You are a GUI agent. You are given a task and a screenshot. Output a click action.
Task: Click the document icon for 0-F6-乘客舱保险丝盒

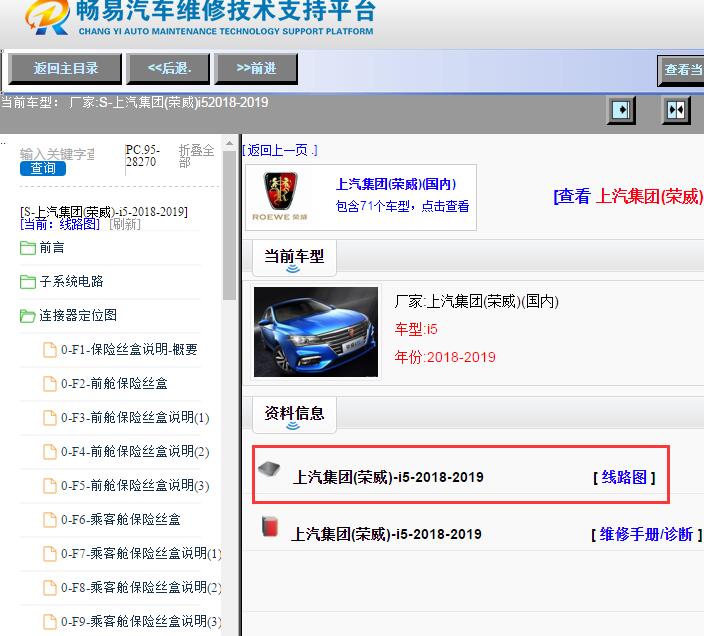click(x=50, y=520)
